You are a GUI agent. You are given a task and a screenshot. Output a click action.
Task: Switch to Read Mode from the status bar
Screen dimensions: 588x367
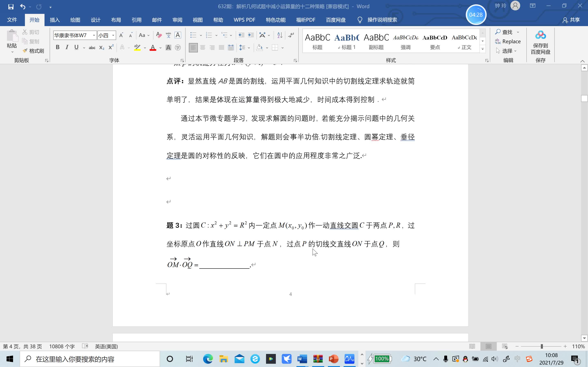point(472,346)
